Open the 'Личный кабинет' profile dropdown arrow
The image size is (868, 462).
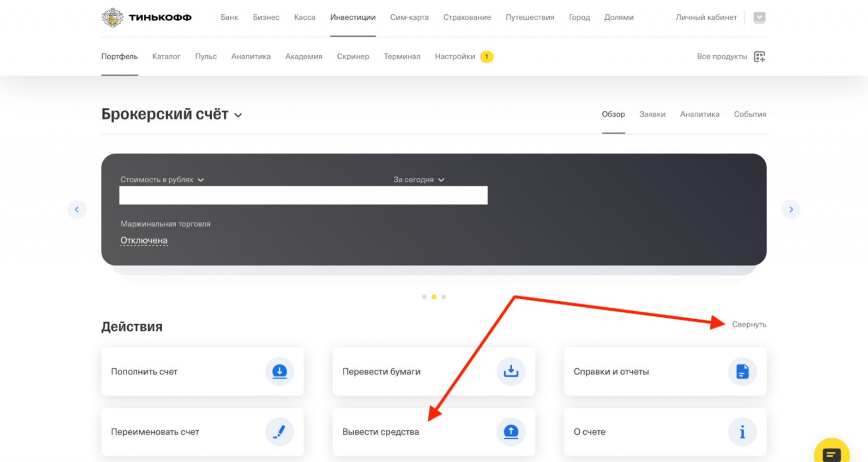pyautogui.click(x=759, y=18)
